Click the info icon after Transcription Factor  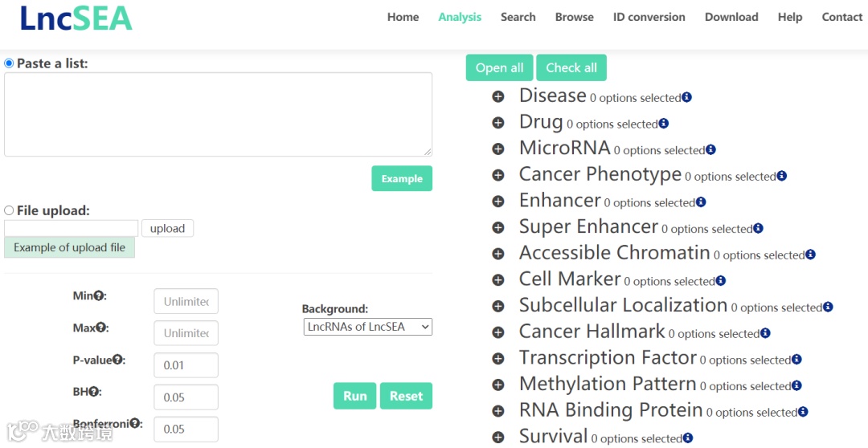click(796, 360)
